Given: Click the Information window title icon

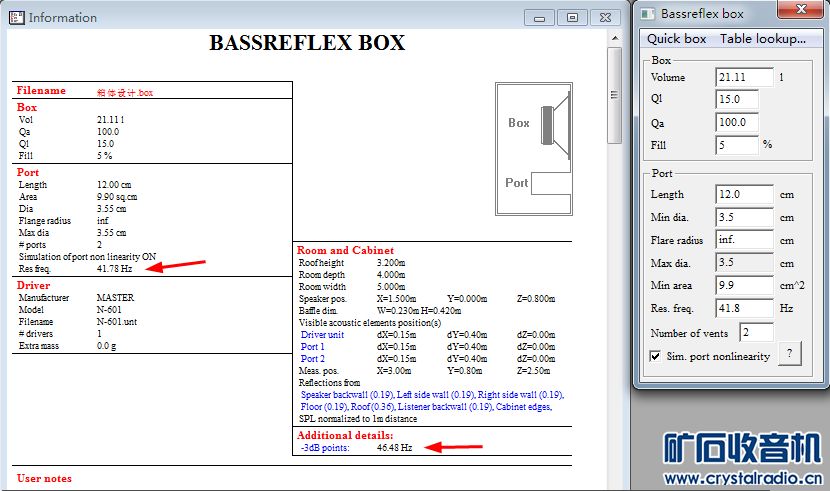Looking at the screenshot, I should click(x=16, y=17).
